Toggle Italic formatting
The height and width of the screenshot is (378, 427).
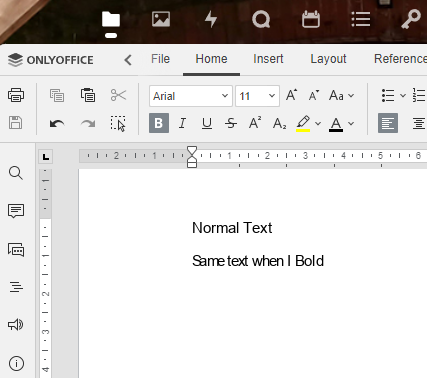click(182, 123)
